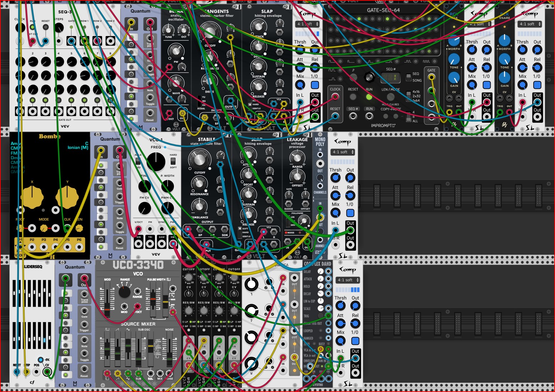The width and height of the screenshot is (555, 392).
Task: Click the STEPS knob on SEQ-3
Action: coord(59,28)
